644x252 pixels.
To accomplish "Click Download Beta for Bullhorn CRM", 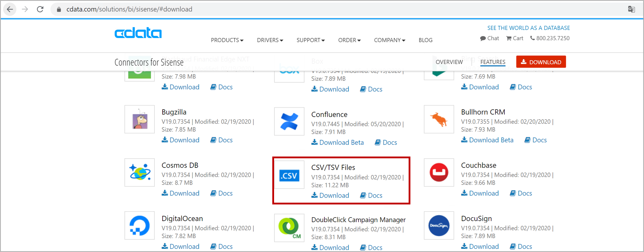I will (487, 140).
